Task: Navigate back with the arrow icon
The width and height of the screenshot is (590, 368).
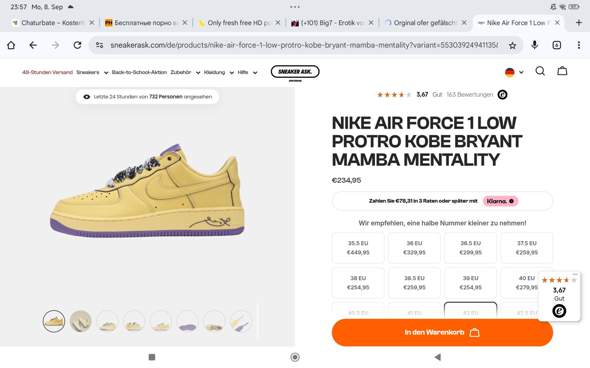Action: point(33,45)
